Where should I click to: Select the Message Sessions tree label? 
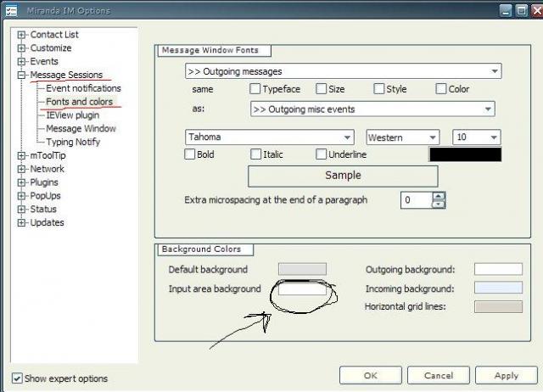[x=66, y=75]
